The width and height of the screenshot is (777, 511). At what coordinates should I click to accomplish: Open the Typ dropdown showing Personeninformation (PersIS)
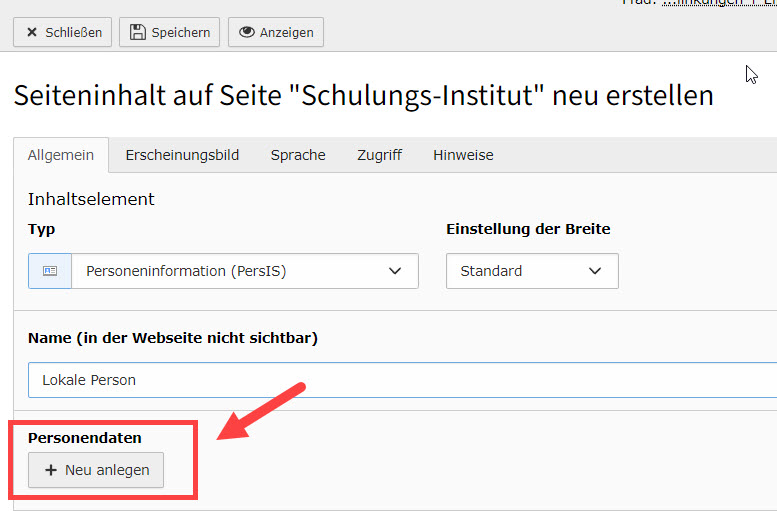(x=244, y=271)
